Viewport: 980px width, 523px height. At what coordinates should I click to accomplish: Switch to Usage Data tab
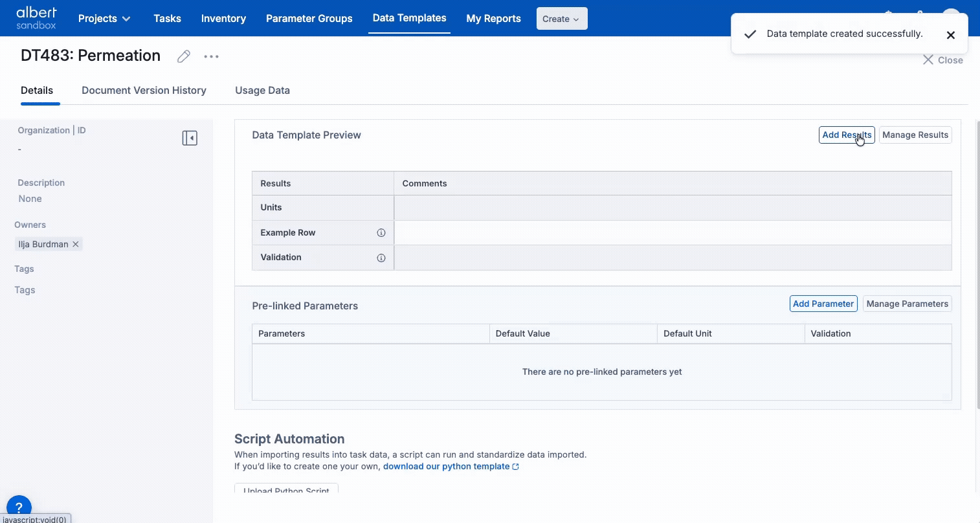(x=262, y=91)
